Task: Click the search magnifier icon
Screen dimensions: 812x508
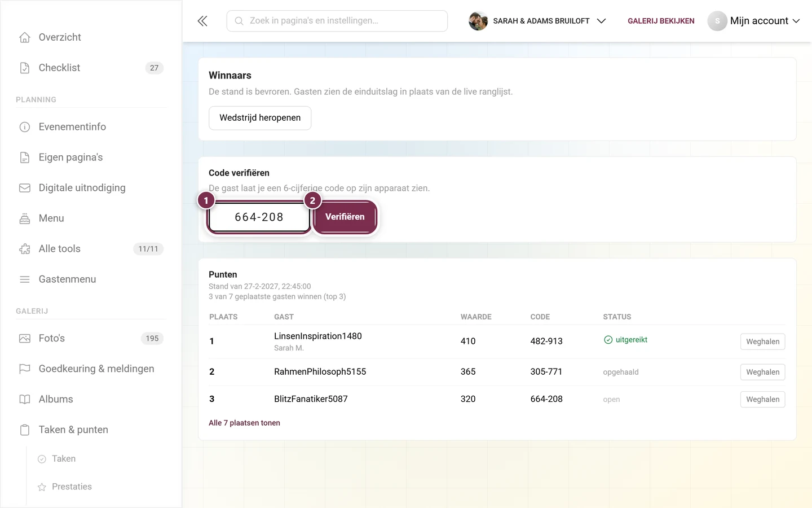Action: point(239,21)
